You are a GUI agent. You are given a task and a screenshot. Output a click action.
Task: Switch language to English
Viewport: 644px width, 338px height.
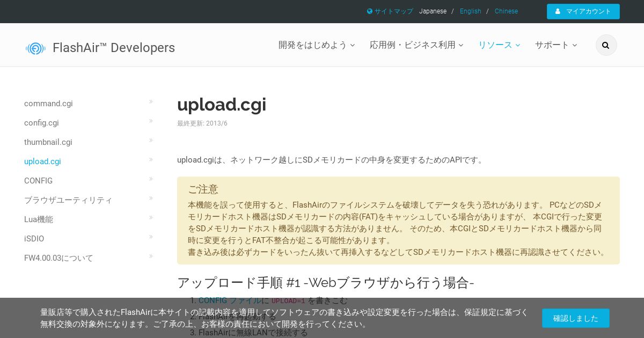471,11
